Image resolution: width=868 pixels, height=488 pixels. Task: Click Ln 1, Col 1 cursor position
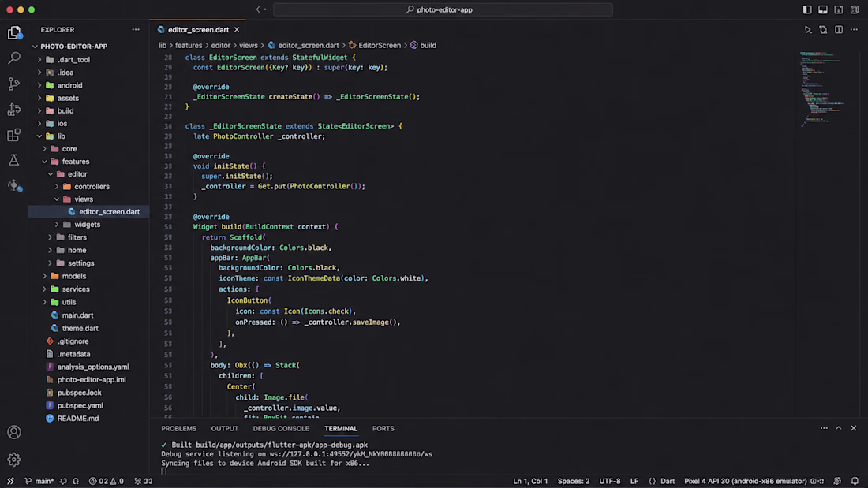[x=530, y=482]
